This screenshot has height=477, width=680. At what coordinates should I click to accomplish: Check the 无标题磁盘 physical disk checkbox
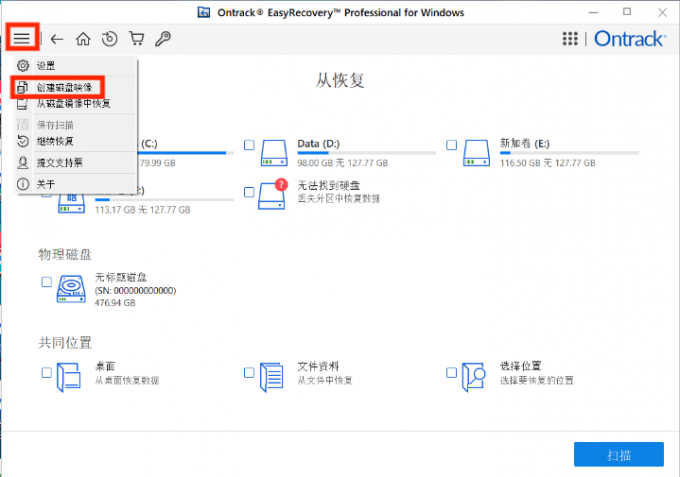[46, 282]
